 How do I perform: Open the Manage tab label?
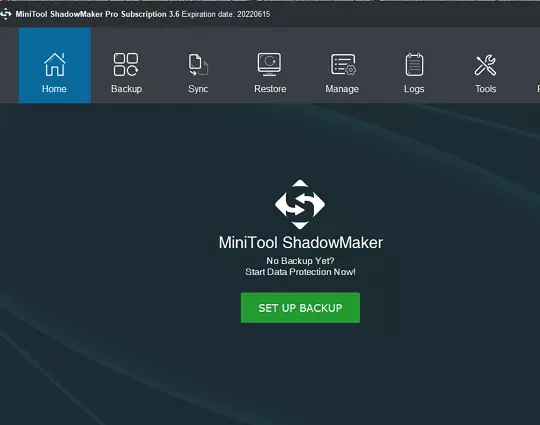coord(342,89)
